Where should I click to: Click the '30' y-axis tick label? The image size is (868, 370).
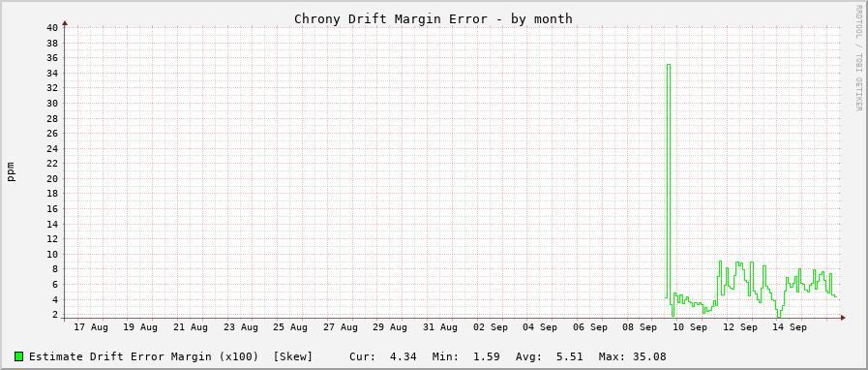(52, 103)
